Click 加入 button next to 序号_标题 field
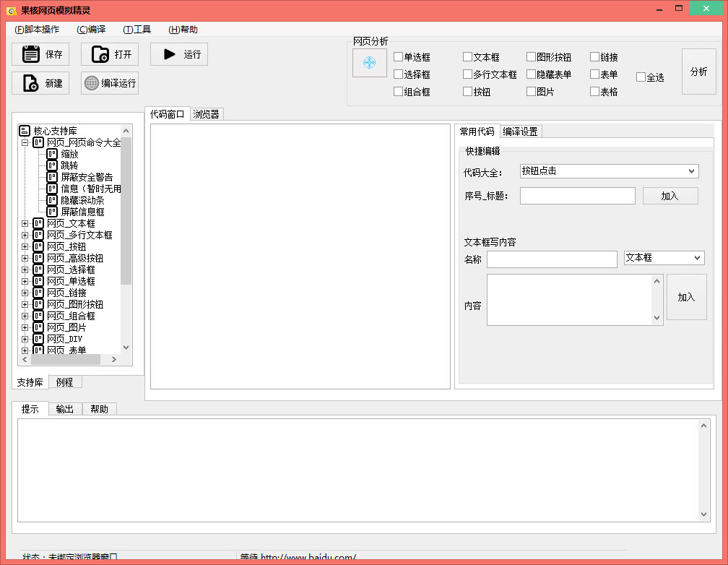Viewport: 728px width, 565px height. tap(669, 196)
